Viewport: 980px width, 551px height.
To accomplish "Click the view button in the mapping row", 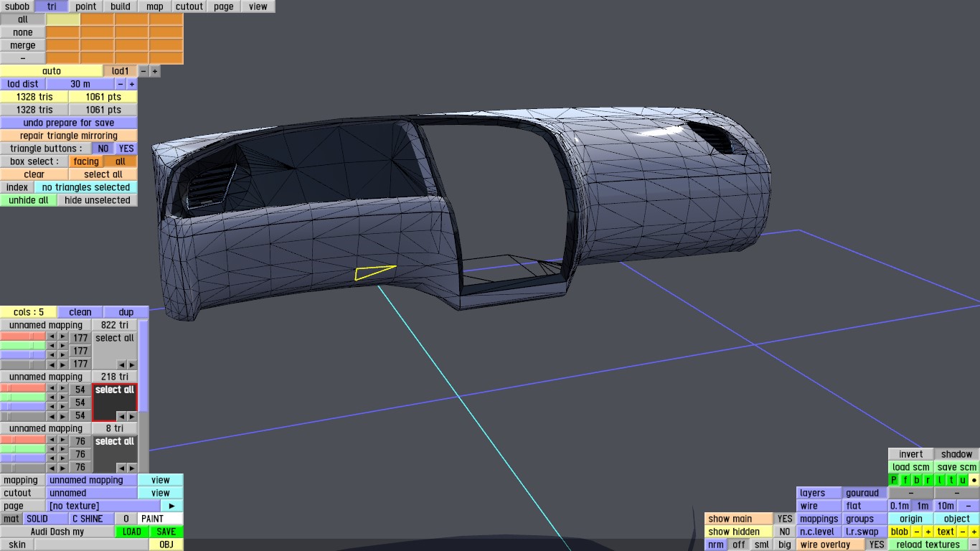I will point(161,480).
